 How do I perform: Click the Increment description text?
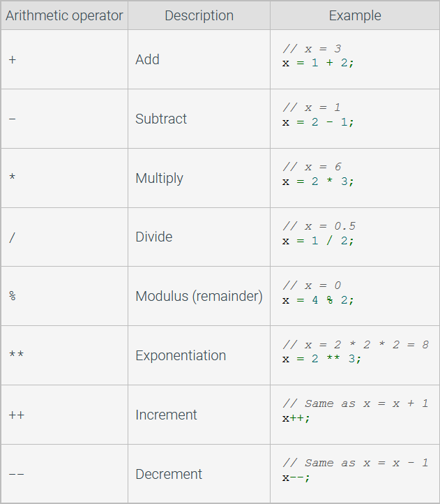[x=166, y=415]
